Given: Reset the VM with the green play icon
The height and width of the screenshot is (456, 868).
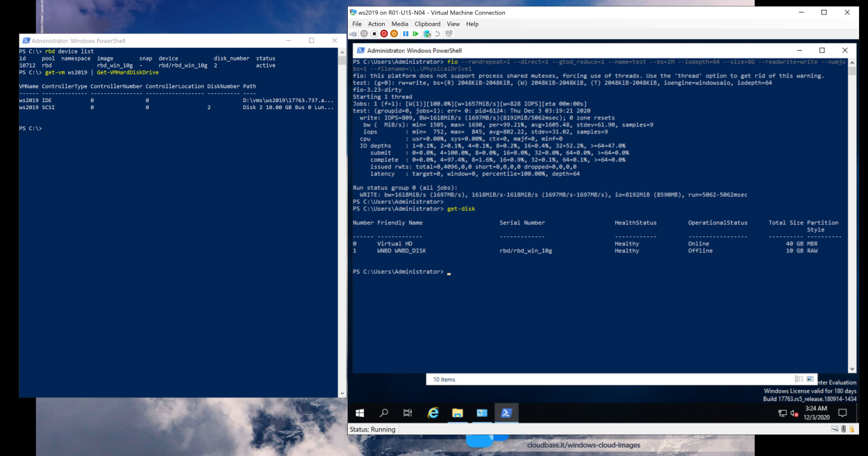Looking at the screenshot, I should (x=416, y=33).
